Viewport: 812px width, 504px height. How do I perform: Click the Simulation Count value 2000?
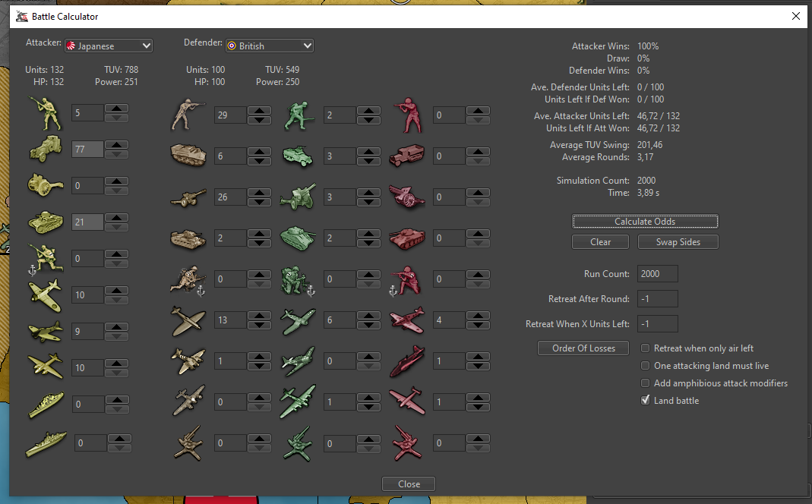point(646,180)
